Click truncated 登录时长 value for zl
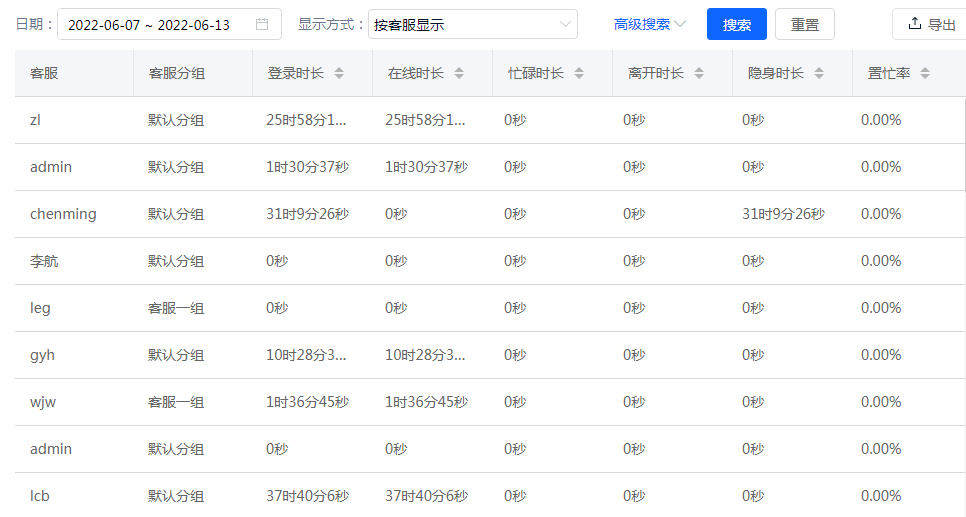Image resolution: width=966 pixels, height=517 pixels. (x=307, y=120)
